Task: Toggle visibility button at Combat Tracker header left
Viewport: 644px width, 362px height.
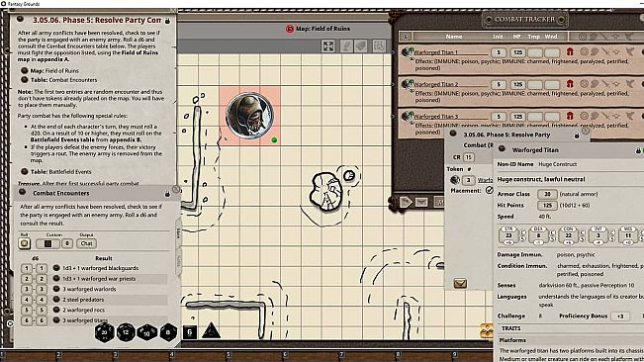Action: (x=406, y=37)
